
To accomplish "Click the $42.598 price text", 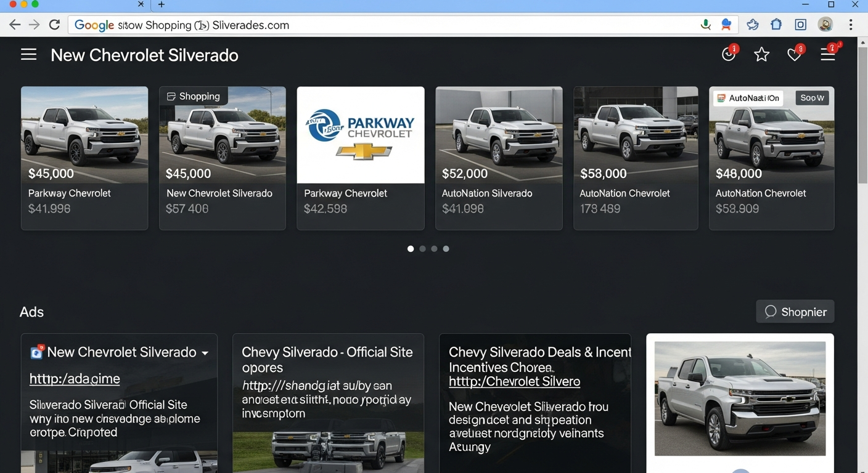I will click(x=325, y=209).
